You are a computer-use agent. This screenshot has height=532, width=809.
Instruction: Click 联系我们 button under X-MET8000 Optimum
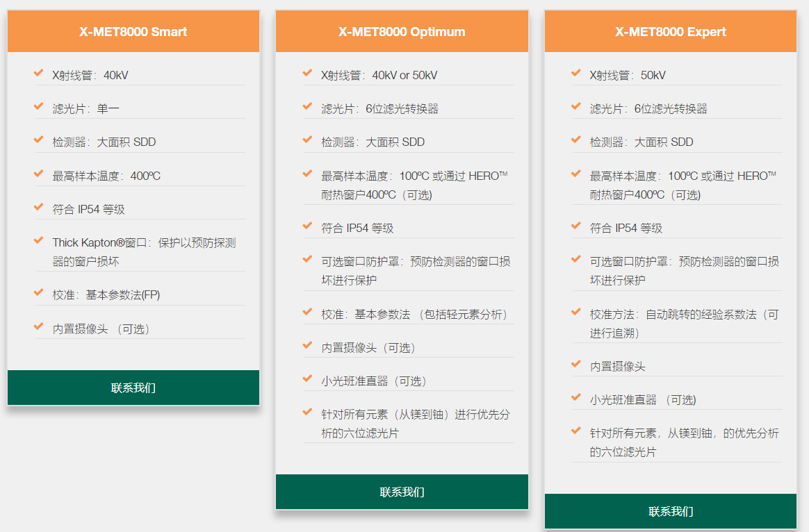(402, 492)
